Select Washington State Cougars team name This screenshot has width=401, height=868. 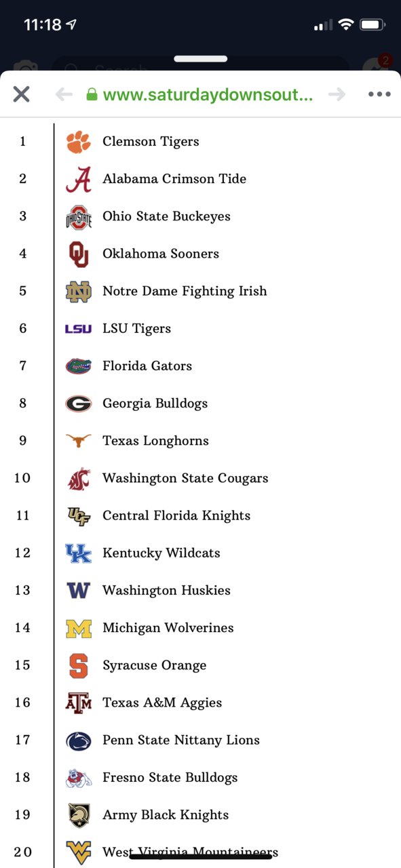(x=185, y=478)
